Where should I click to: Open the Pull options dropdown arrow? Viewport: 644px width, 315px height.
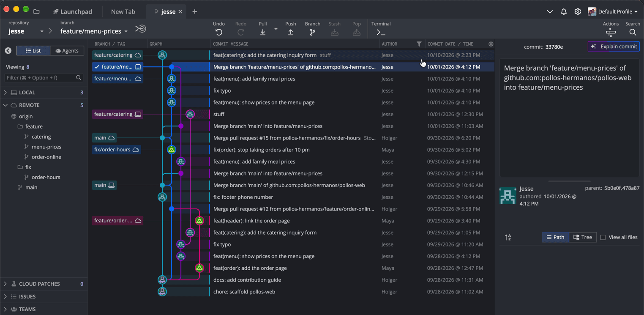pyautogui.click(x=276, y=29)
